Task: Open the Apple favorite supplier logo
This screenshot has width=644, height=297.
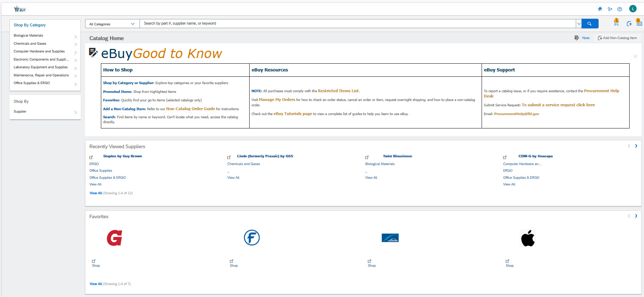Action: (528, 238)
